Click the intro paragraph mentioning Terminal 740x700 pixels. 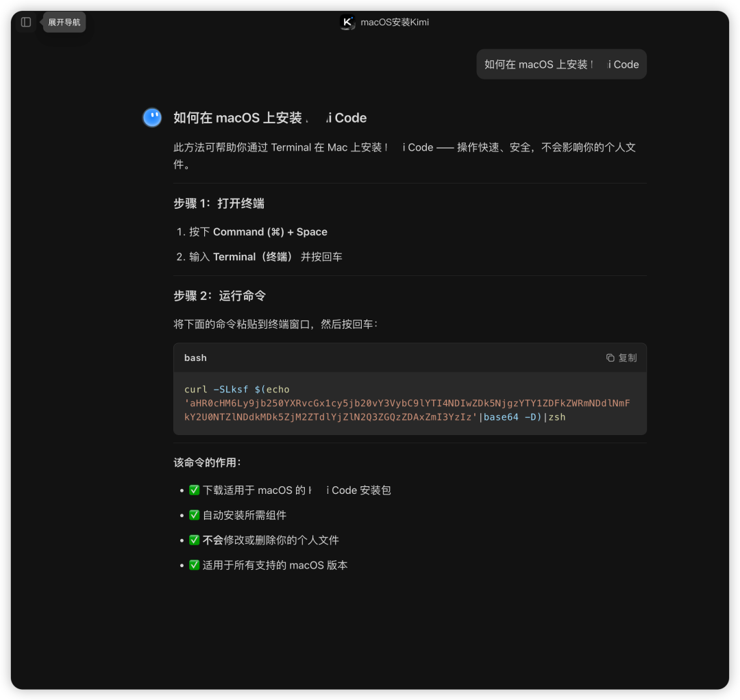pos(405,155)
